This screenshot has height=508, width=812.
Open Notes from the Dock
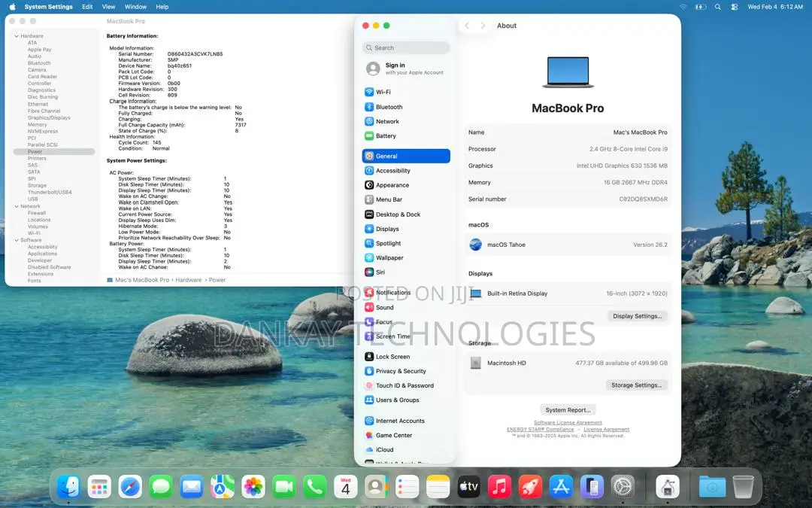tap(438, 487)
